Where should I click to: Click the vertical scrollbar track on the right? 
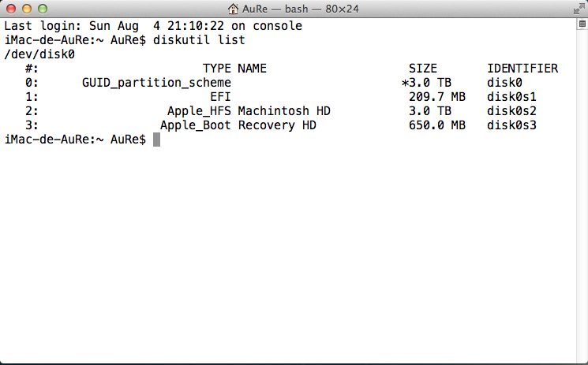coord(582,195)
